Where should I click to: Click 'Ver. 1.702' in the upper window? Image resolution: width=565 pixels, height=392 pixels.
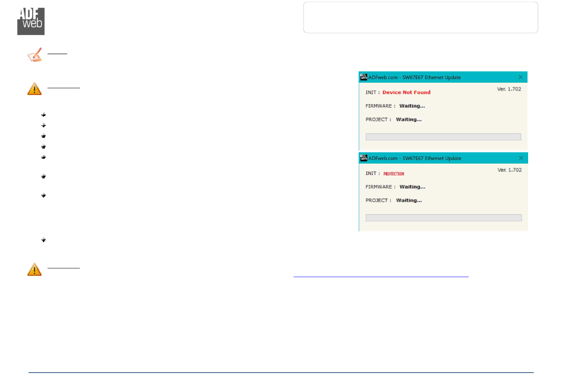pyautogui.click(x=509, y=89)
